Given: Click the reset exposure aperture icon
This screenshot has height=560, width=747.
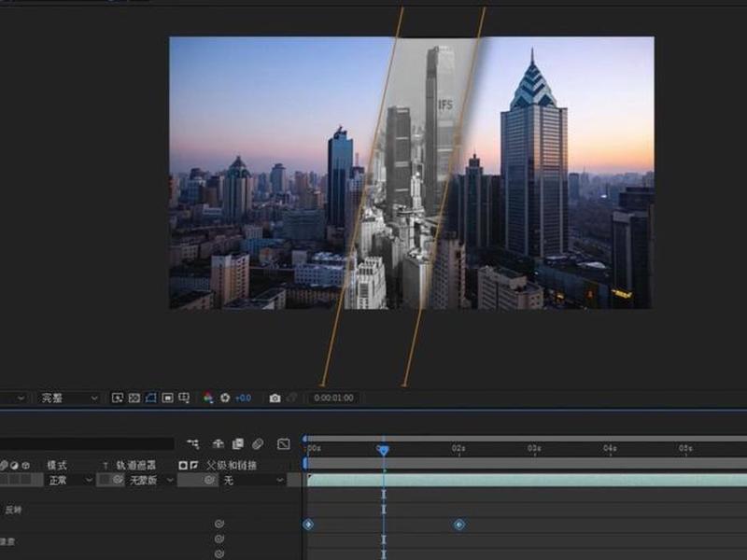Looking at the screenshot, I should point(225,398).
